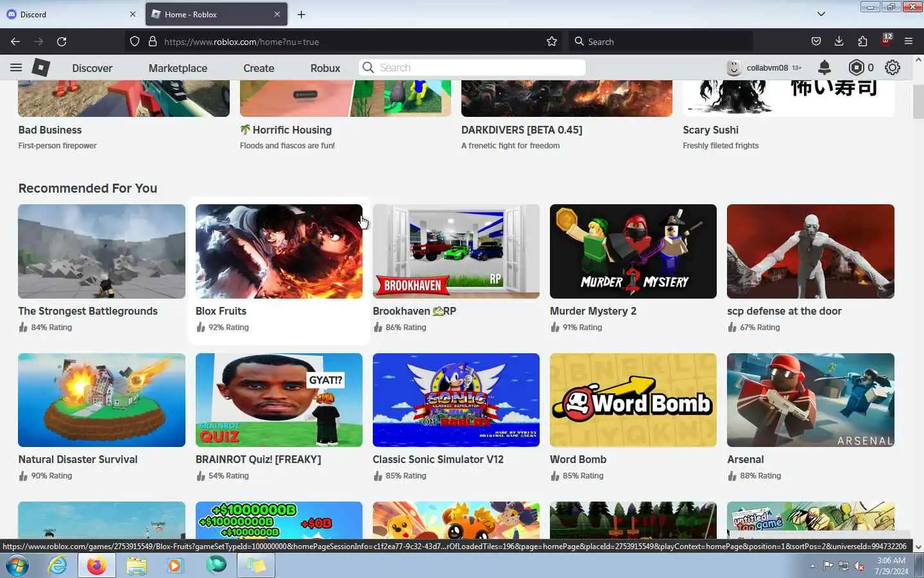Open Windows Media Player from the taskbar
This screenshot has height=578, width=924.
pyautogui.click(x=175, y=566)
